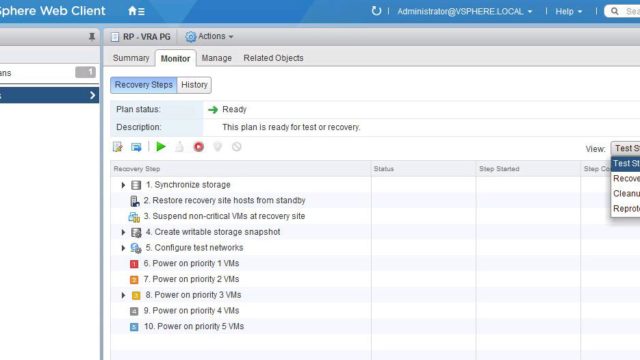Click the navigator count badge '1'
Viewport: 640px width, 360px height.
85,73
